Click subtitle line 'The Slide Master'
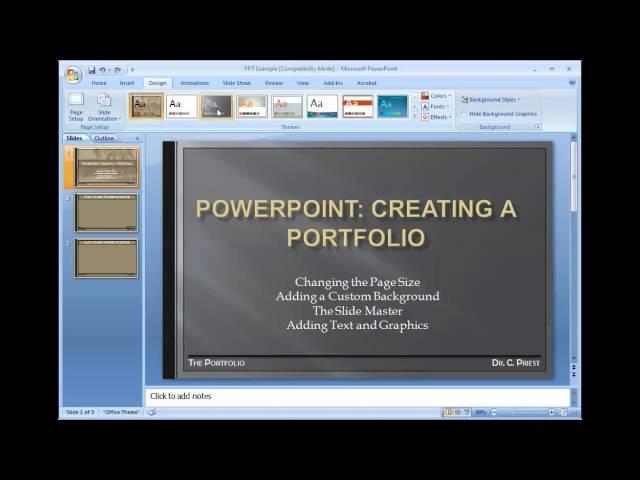This screenshot has height=480, width=640. point(358,311)
